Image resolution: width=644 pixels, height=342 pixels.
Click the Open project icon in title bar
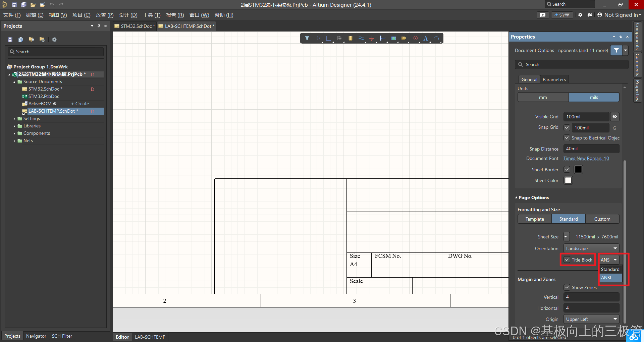point(42,5)
